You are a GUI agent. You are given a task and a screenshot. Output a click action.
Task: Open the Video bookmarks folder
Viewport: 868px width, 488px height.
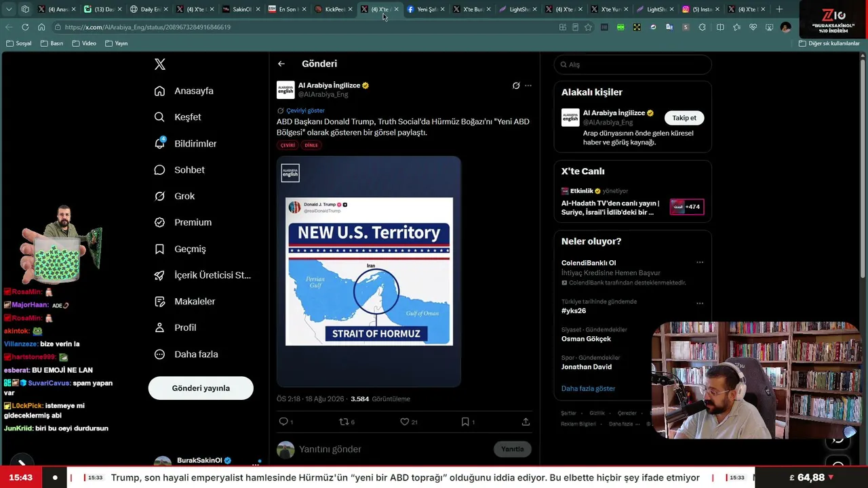tap(84, 43)
